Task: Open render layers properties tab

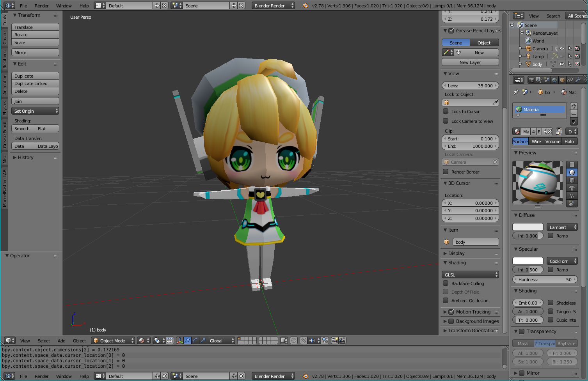Action: [x=539, y=80]
